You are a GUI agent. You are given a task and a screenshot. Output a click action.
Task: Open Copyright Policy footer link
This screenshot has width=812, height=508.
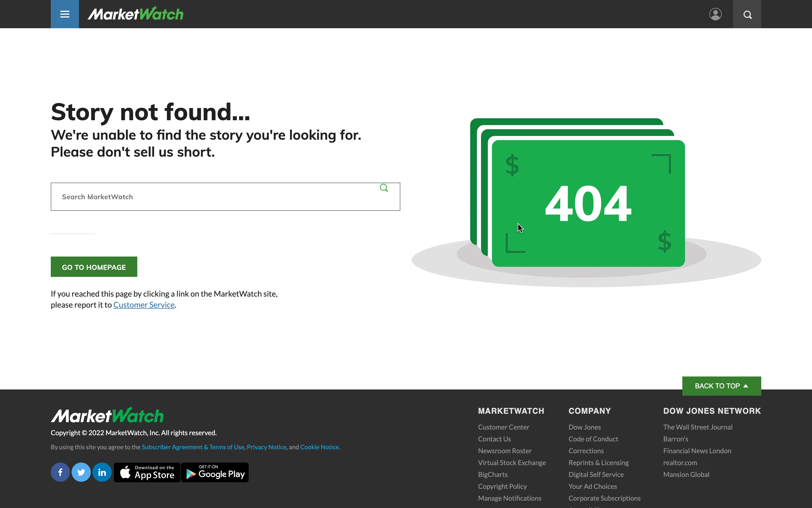pyautogui.click(x=502, y=486)
